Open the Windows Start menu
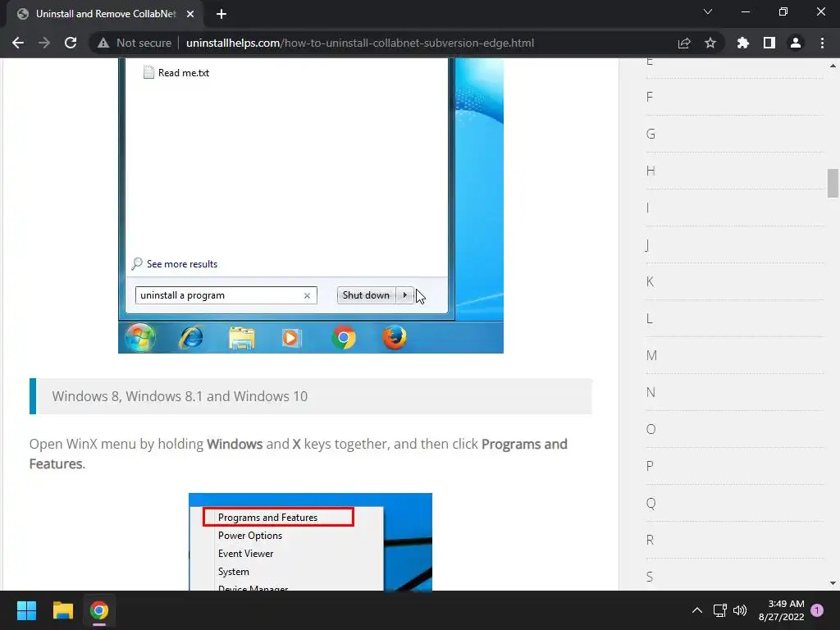 tap(26, 610)
